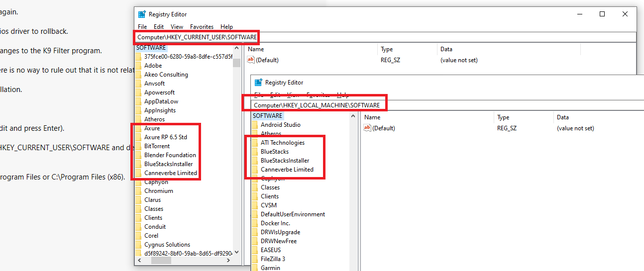Select the CVSM folder icon
Image resolution: width=644 pixels, height=271 pixels.
pos(255,205)
